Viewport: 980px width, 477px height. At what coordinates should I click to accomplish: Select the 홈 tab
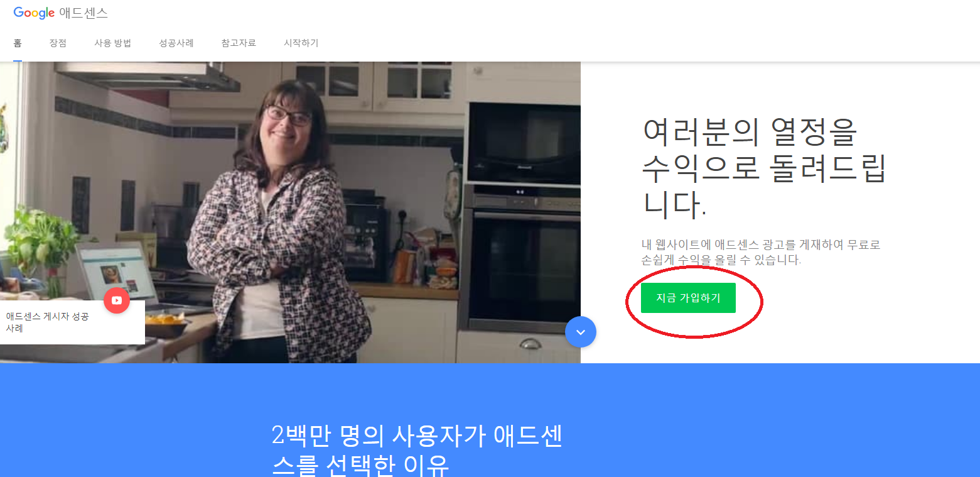[18, 43]
